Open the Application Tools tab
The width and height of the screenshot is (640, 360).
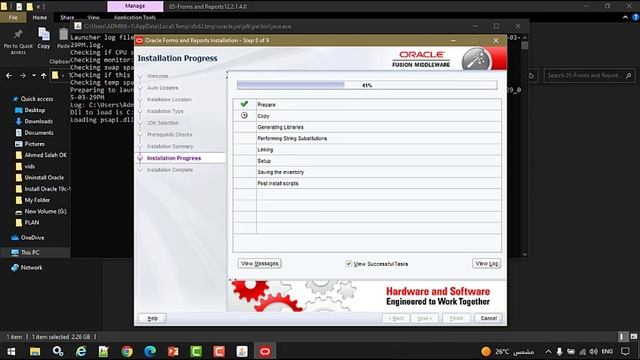[x=135, y=18]
